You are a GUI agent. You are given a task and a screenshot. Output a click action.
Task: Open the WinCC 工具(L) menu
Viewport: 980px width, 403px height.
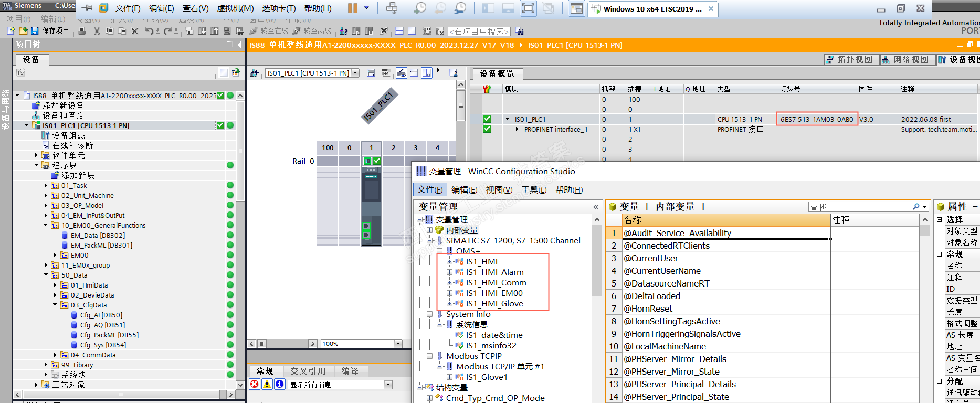coord(534,189)
